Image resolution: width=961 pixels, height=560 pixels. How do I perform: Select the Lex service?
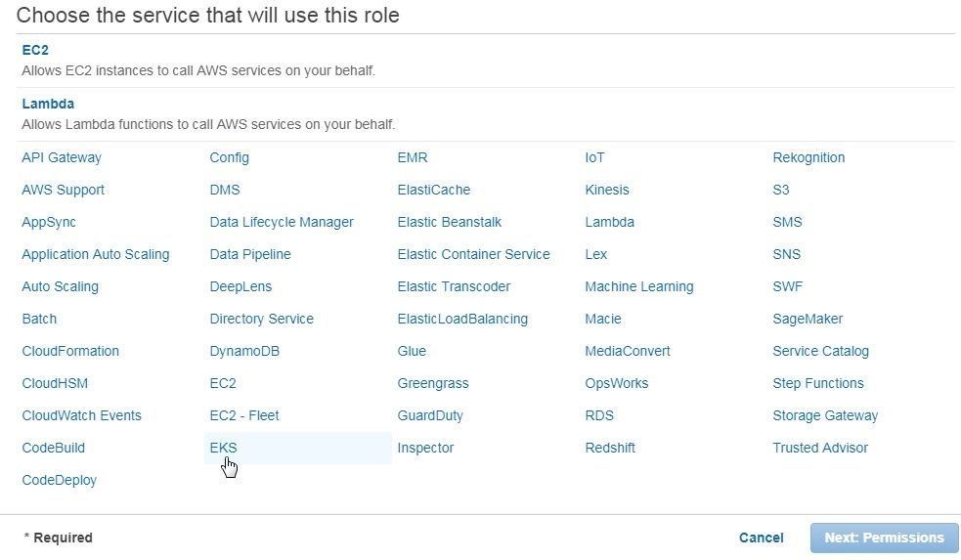(x=595, y=254)
